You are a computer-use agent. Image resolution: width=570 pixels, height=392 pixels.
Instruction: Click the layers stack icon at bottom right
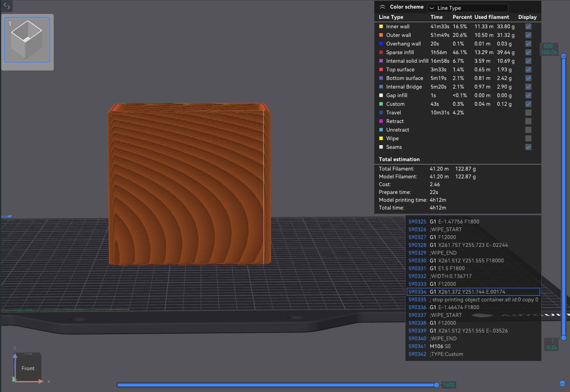point(562,383)
